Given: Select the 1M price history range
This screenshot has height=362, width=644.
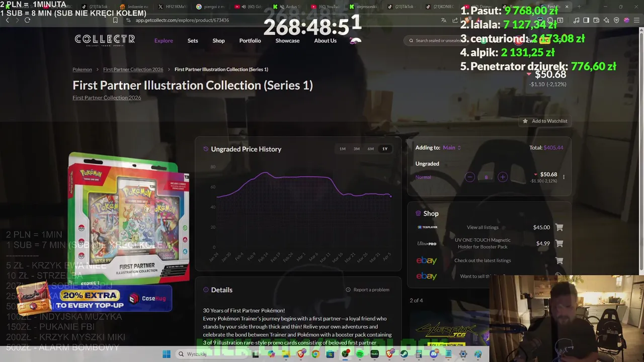Looking at the screenshot, I should [x=342, y=149].
